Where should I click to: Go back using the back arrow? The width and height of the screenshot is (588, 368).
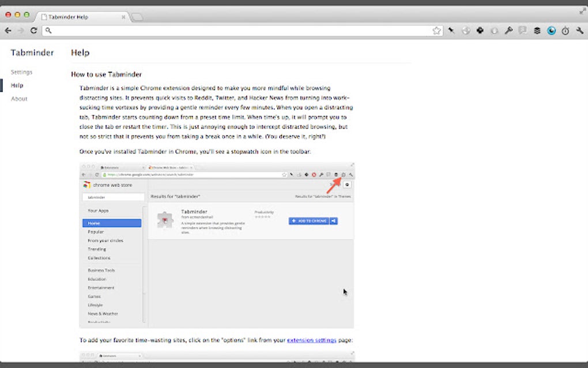8,31
